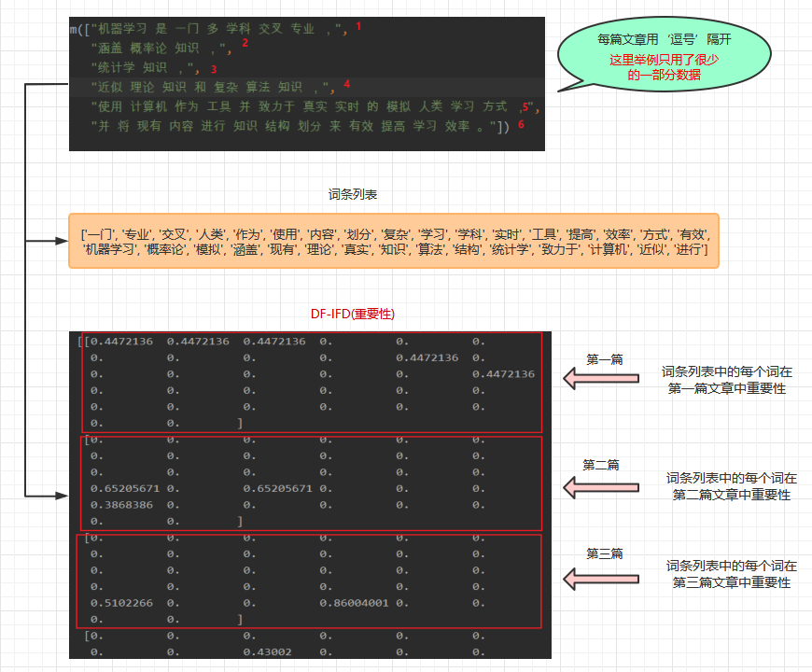Click the '词条列表' heading label

[353, 195]
